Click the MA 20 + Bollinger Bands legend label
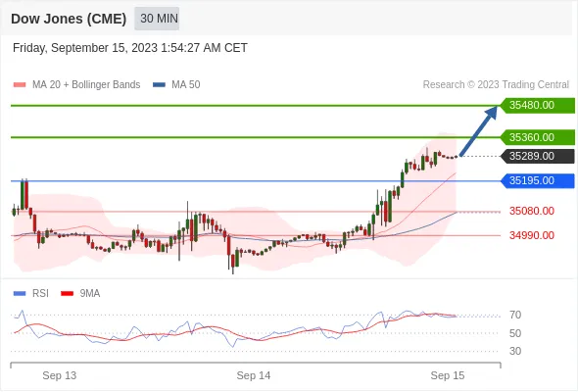Image resolution: width=578 pixels, height=392 pixels. 86,85
